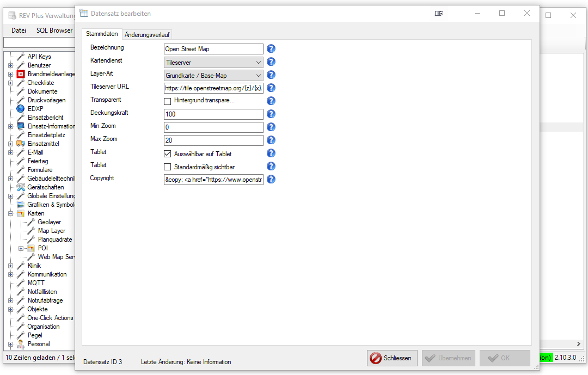
Task: Switch to the Änderungsverlauf tab
Action: 148,34
